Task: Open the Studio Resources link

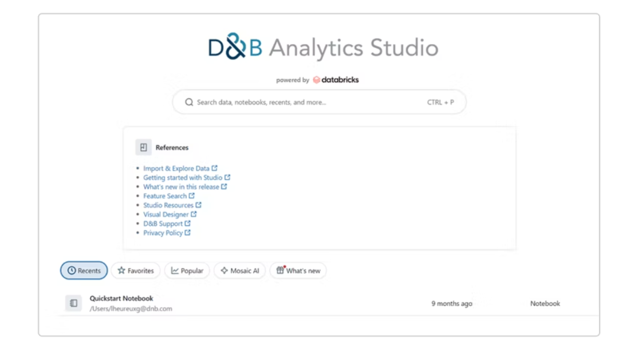Action: point(169,205)
